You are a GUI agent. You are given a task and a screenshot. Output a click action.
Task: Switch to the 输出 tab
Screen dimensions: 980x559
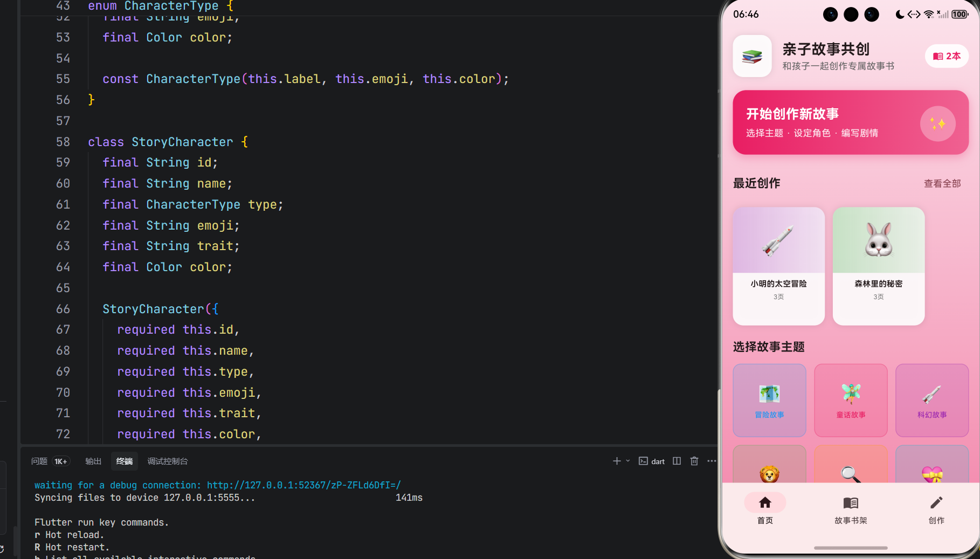tap(93, 461)
